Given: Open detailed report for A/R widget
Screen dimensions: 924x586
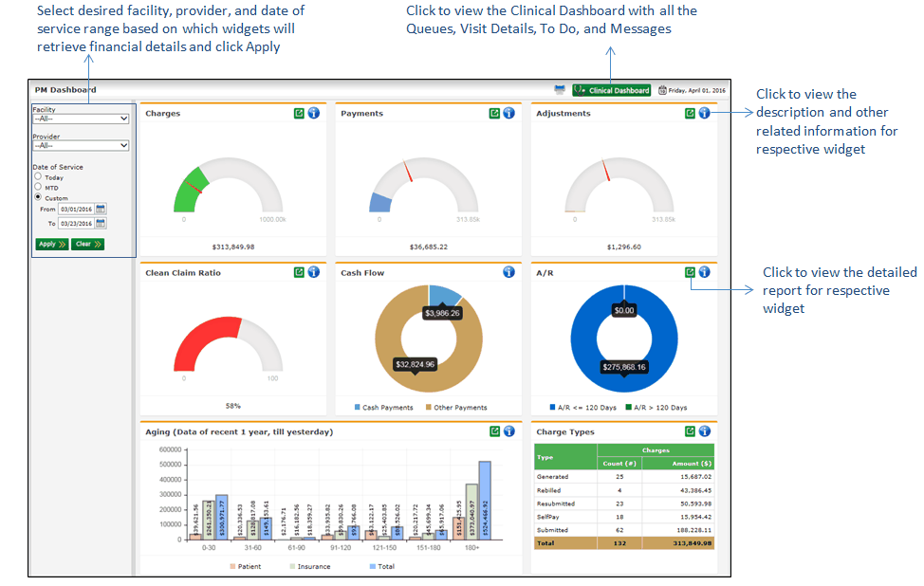Looking at the screenshot, I should pyautogui.click(x=690, y=272).
